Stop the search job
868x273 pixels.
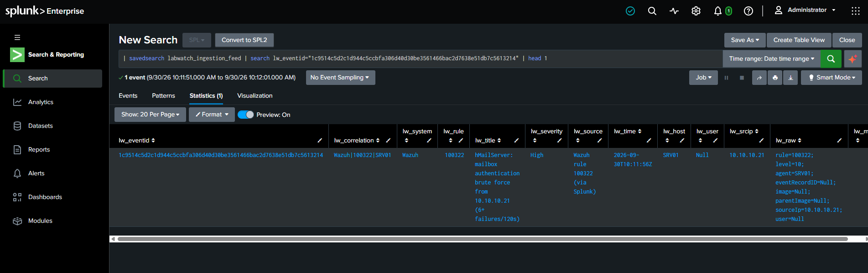pyautogui.click(x=742, y=78)
